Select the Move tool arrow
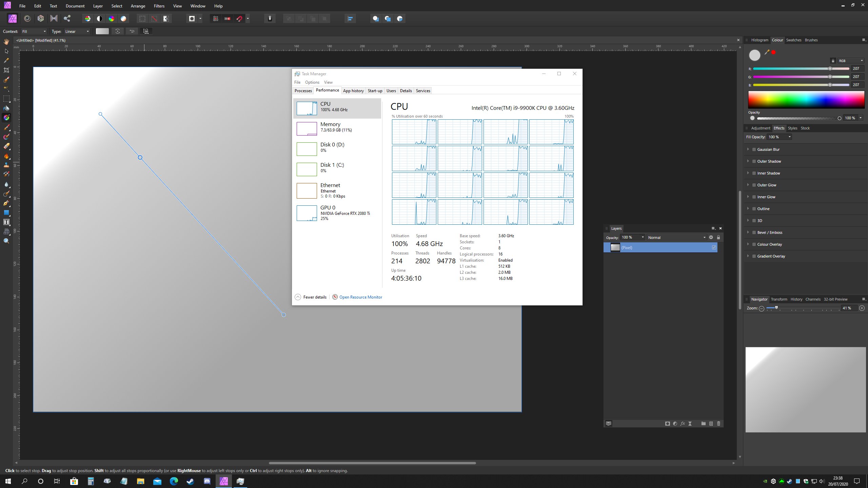Viewport: 868px width, 488px height. pyautogui.click(x=6, y=51)
